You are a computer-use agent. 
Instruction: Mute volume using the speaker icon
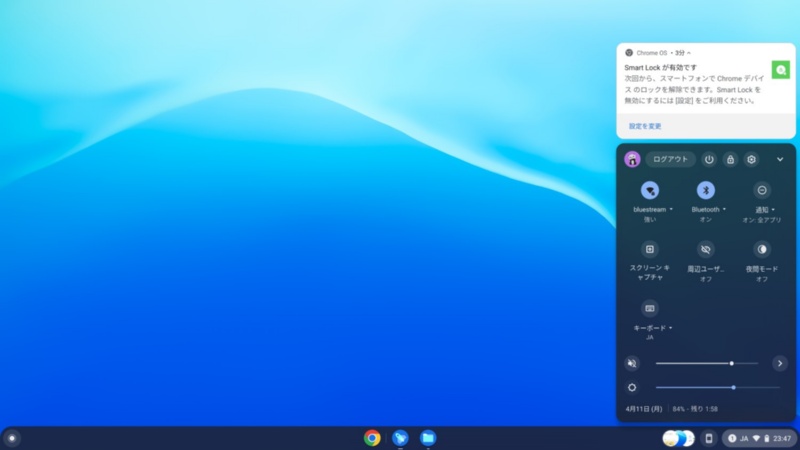coord(632,363)
